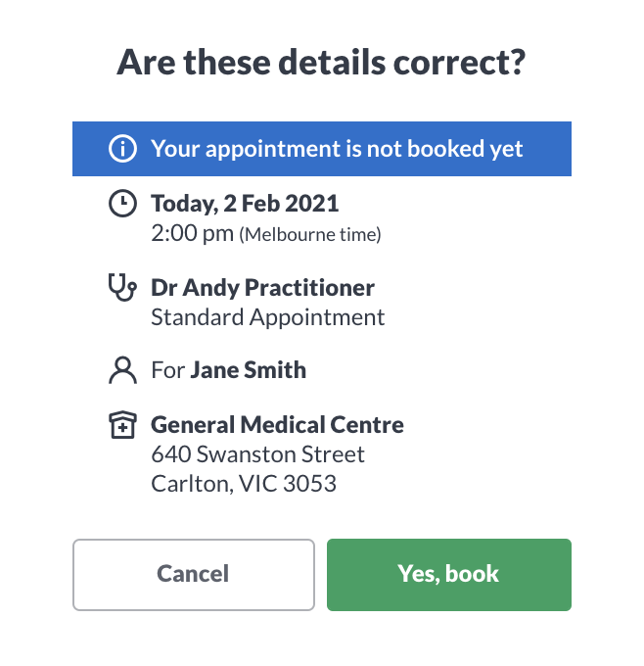
Task: Click the info icon in blue banner
Action: click(122, 149)
